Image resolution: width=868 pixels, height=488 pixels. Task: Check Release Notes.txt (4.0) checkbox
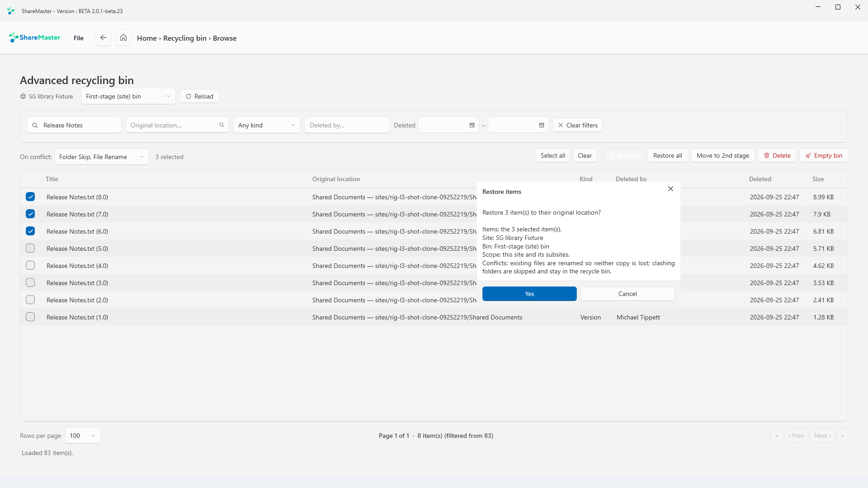[30, 265]
